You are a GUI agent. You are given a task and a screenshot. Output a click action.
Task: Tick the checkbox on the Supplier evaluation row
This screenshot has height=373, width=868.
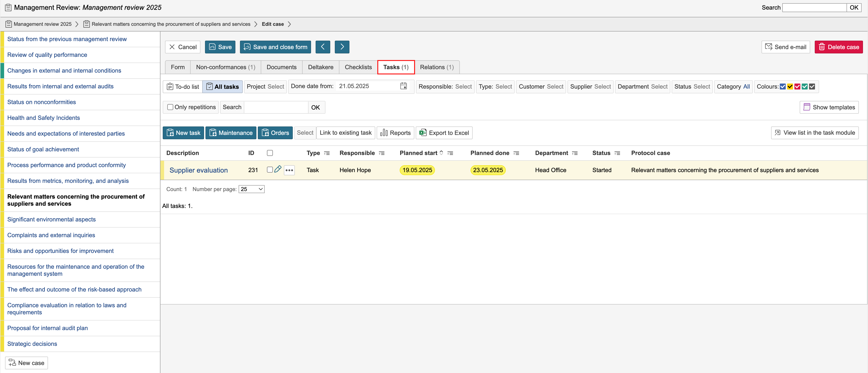pyautogui.click(x=270, y=169)
